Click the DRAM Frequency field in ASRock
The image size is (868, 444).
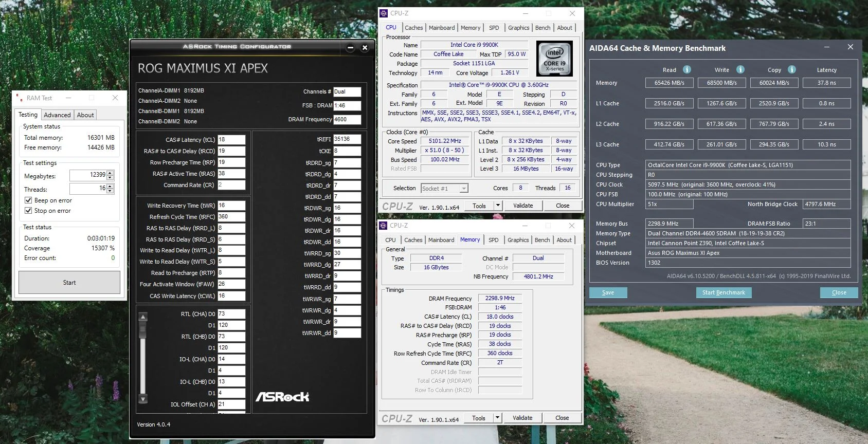[x=347, y=119]
